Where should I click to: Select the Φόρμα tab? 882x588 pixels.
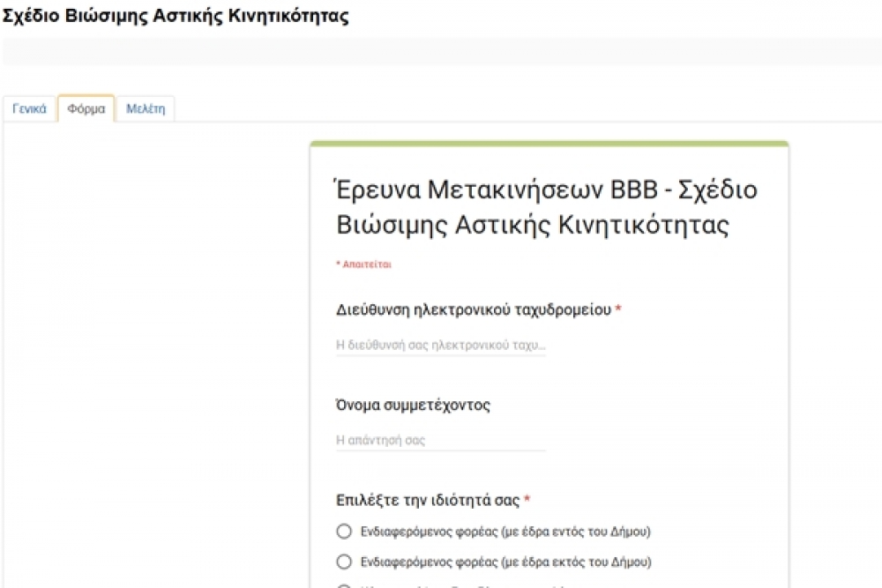(86, 109)
